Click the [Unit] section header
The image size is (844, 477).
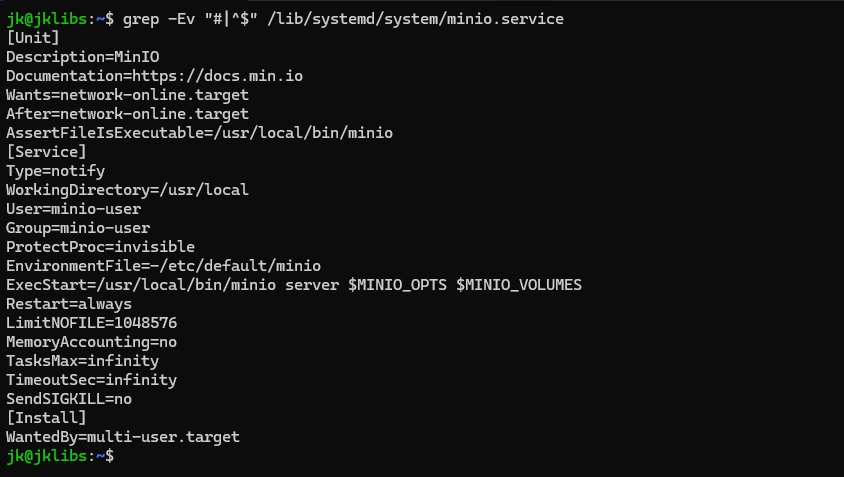pyautogui.click(x=33, y=38)
